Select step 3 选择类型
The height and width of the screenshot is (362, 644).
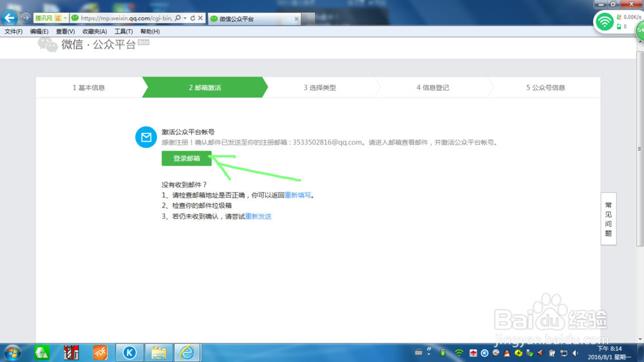pos(320,88)
